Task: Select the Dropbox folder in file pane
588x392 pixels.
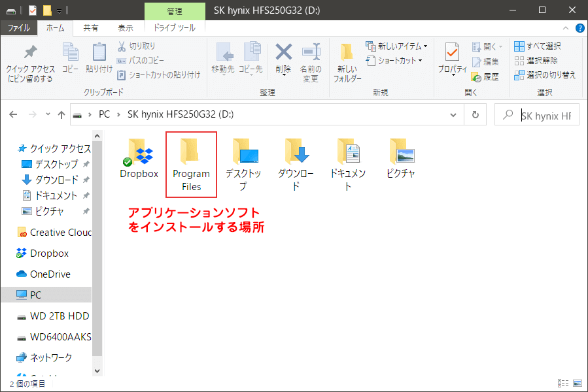Action: (139, 159)
